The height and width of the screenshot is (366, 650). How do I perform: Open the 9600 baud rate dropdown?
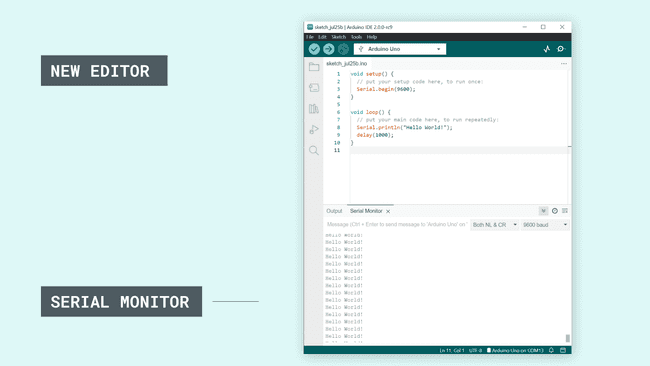click(x=545, y=225)
